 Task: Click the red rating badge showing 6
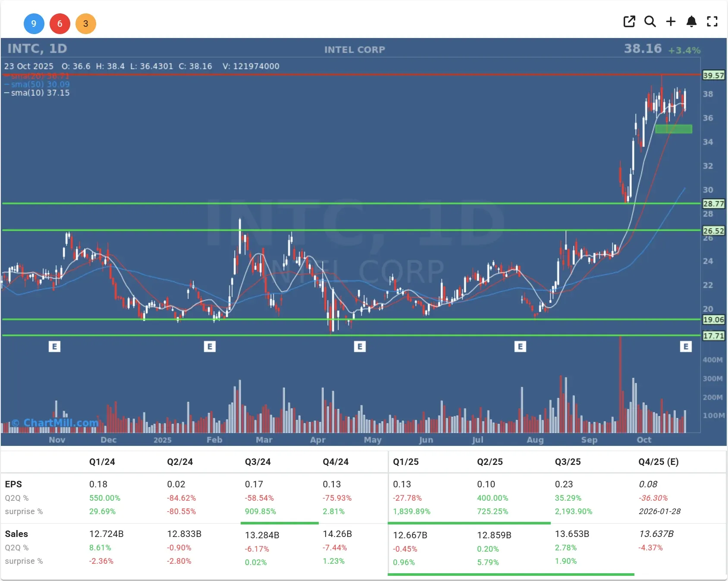coord(60,24)
